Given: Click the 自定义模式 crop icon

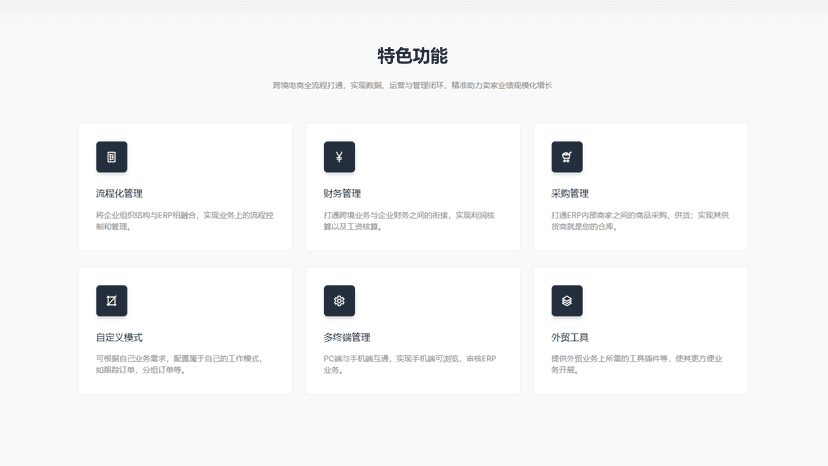Looking at the screenshot, I should [x=111, y=301].
